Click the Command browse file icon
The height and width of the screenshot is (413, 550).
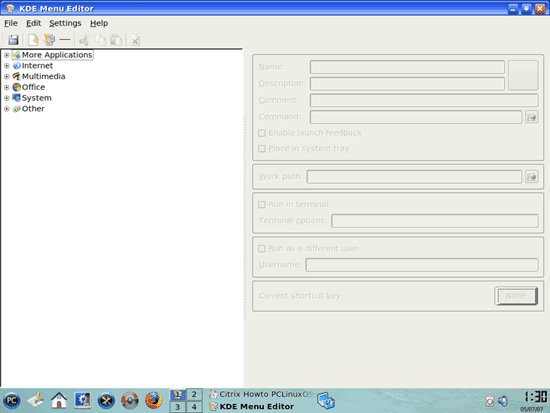click(531, 117)
